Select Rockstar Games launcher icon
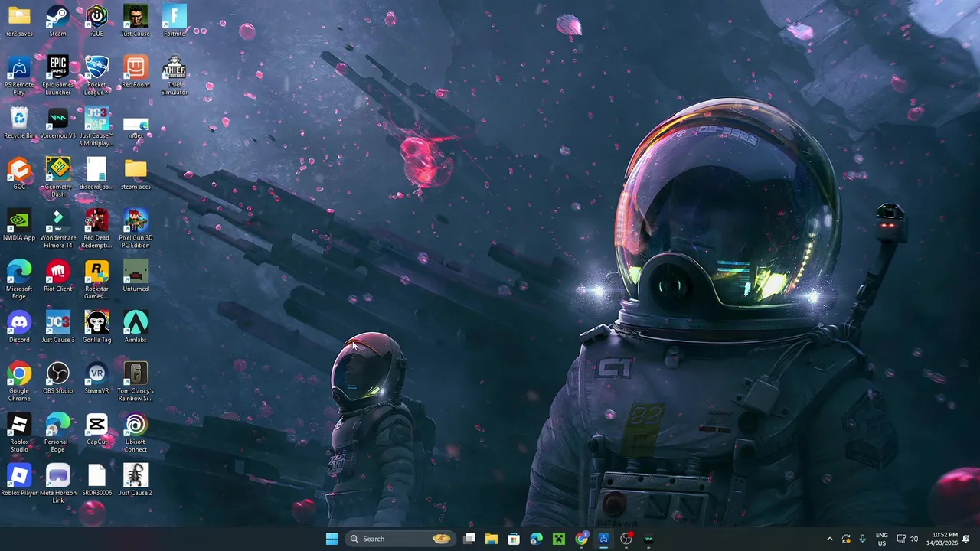This screenshot has height=551, width=980. point(96,280)
